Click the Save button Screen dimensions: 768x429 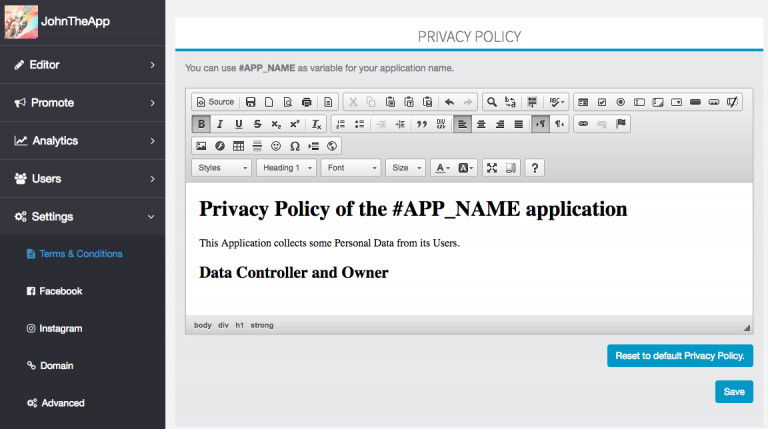click(x=733, y=391)
